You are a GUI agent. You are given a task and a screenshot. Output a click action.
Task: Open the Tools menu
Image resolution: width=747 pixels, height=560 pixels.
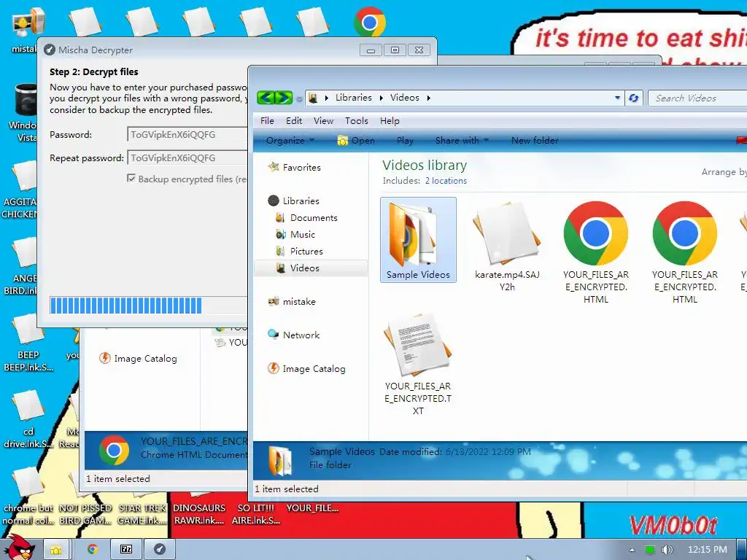coord(356,120)
